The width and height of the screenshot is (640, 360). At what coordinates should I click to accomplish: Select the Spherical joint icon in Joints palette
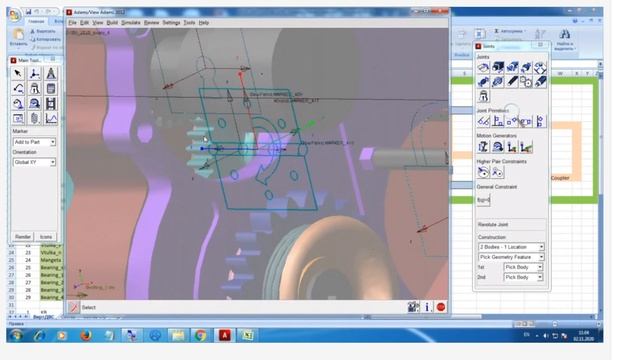coord(526,68)
